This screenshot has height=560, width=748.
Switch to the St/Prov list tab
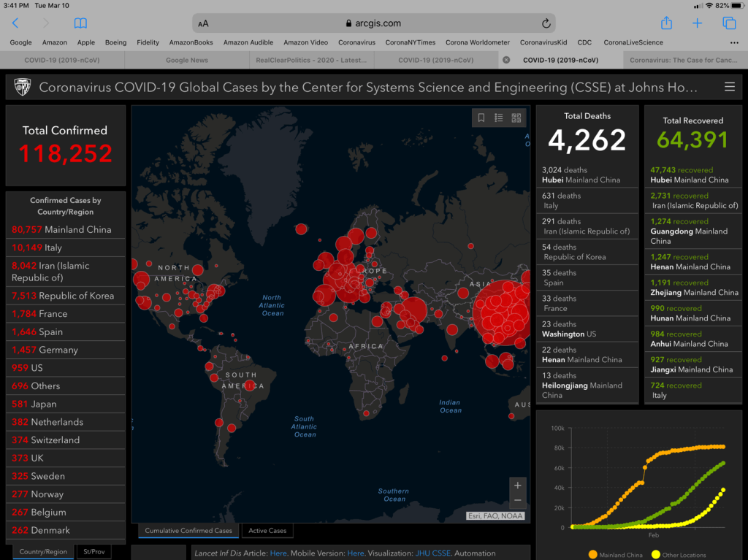94,551
